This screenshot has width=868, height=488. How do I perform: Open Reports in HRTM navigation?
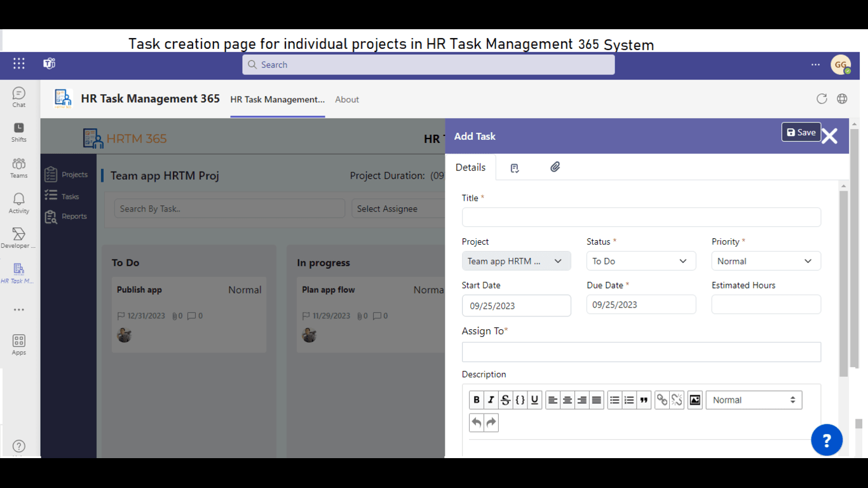pos(65,216)
